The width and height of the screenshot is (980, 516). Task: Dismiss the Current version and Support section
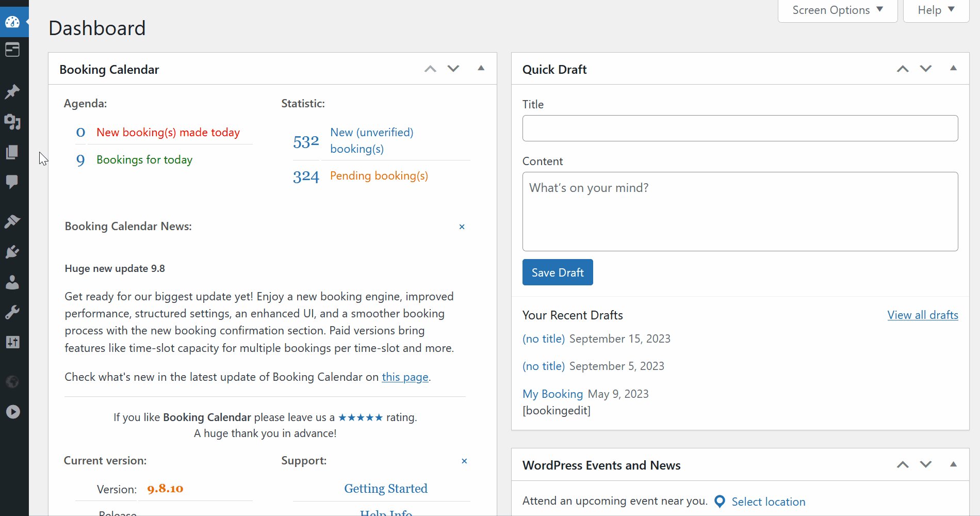pyautogui.click(x=464, y=461)
